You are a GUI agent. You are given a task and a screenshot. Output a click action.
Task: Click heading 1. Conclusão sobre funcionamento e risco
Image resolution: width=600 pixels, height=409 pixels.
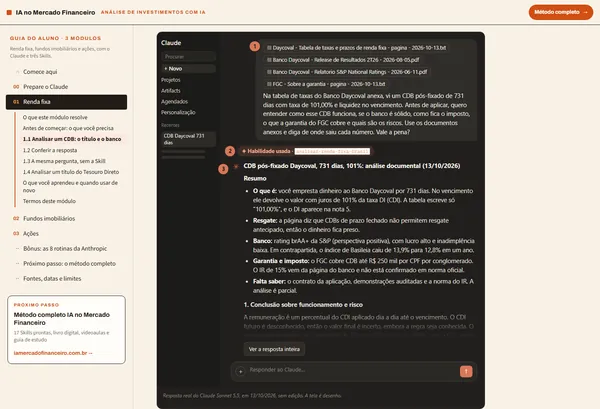303,305
